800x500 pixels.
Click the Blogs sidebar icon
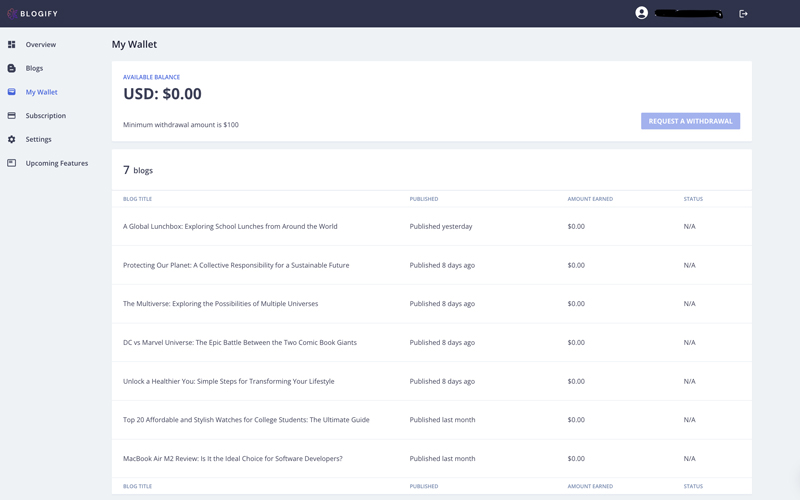click(x=11, y=68)
